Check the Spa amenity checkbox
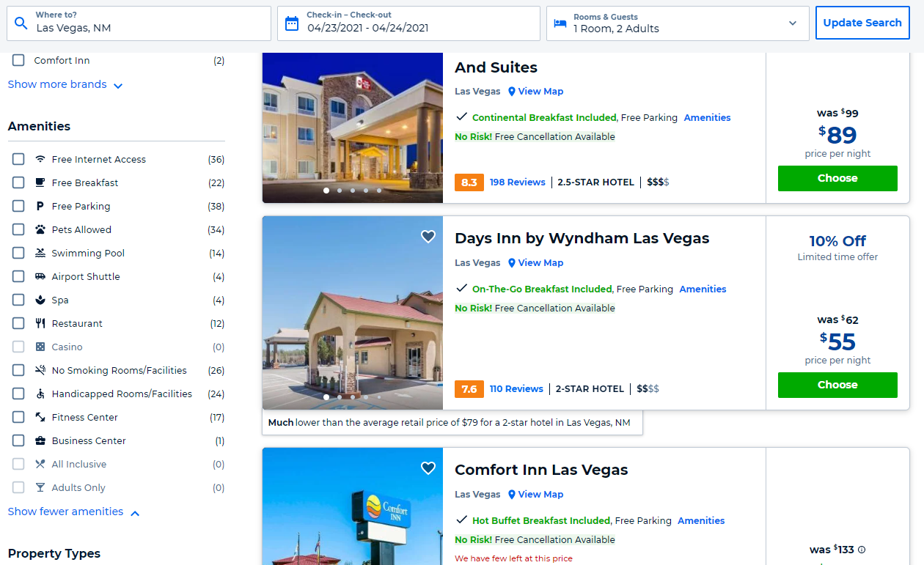 pyautogui.click(x=18, y=300)
